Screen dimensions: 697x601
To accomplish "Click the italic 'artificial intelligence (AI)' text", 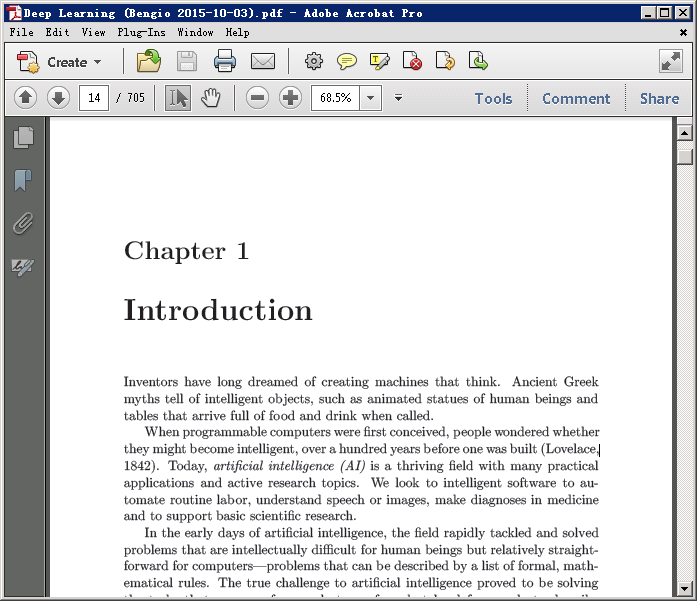I will (289, 466).
